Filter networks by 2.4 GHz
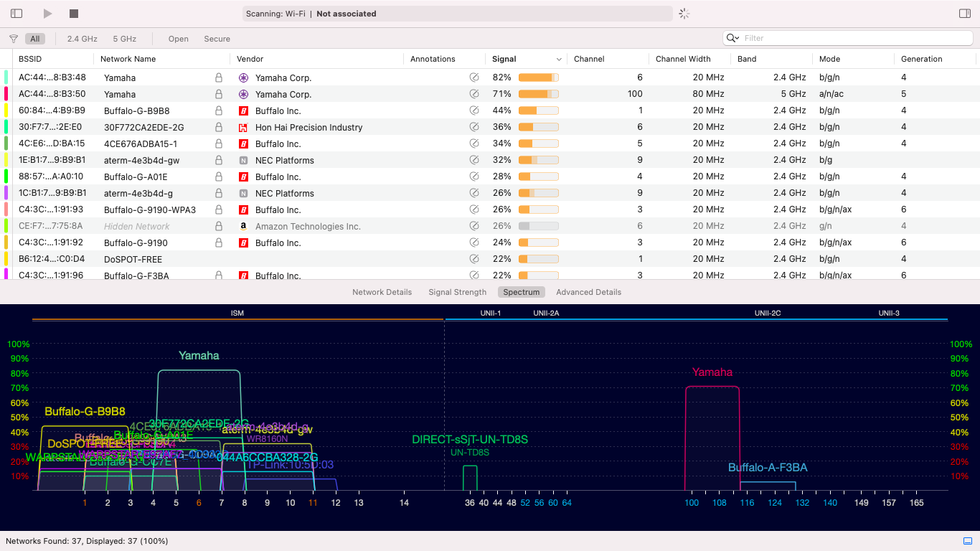The height and width of the screenshot is (551, 980). pyautogui.click(x=82, y=39)
